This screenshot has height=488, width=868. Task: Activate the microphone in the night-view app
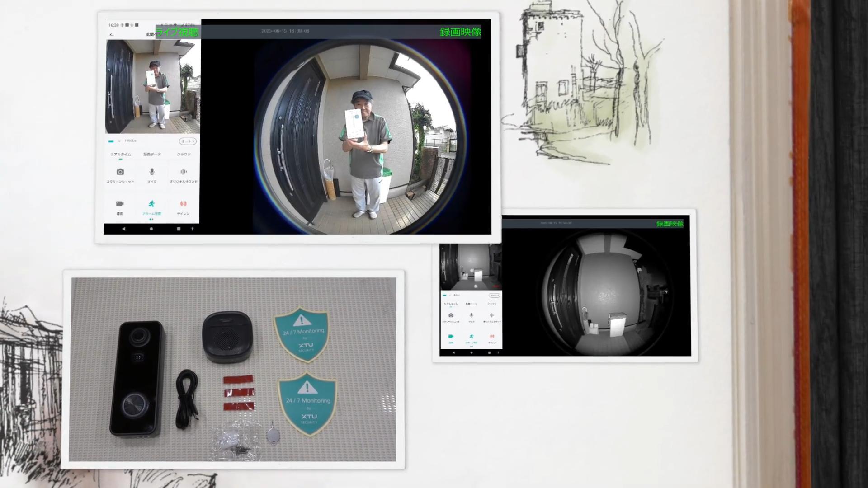tap(471, 318)
